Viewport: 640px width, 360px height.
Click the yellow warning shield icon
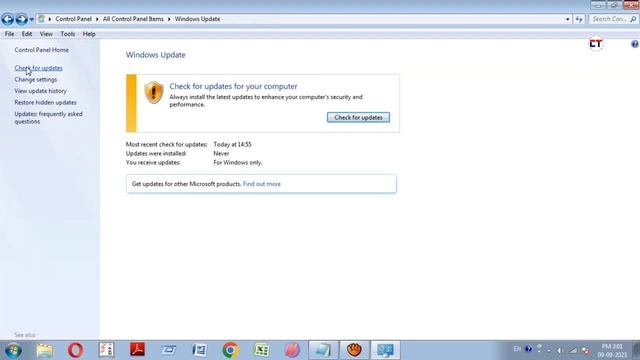[x=154, y=92]
